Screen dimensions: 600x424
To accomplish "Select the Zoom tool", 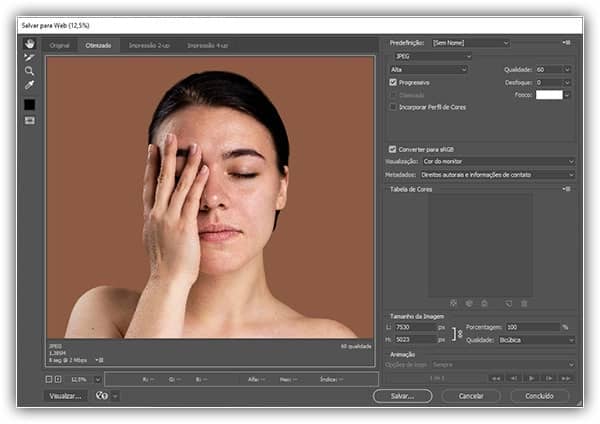I will 29,71.
